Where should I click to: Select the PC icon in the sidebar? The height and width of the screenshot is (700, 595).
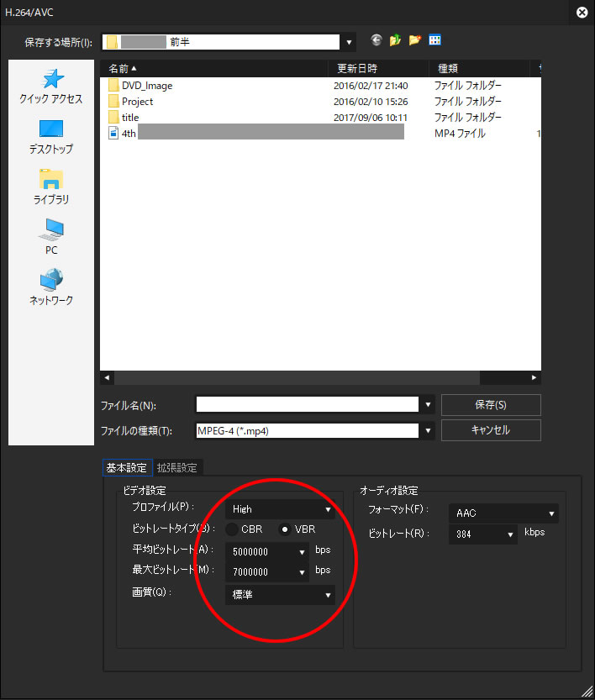pyautogui.click(x=51, y=237)
